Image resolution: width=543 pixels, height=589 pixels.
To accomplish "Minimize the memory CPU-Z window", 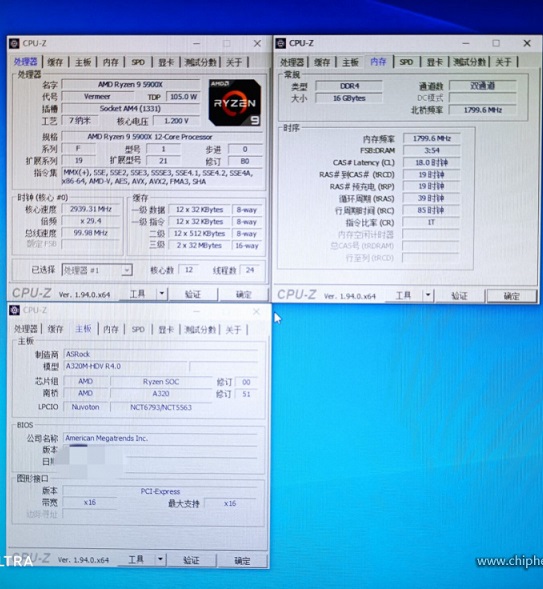I will [x=466, y=43].
